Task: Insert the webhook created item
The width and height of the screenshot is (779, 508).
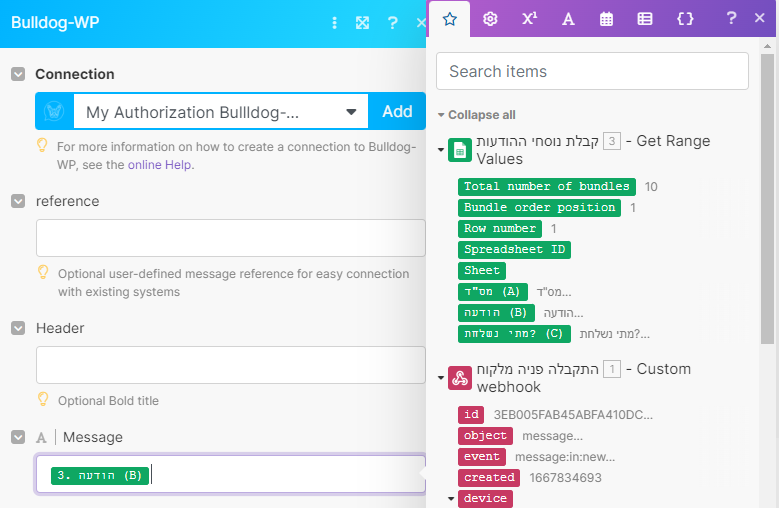Action: click(x=489, y=477)
